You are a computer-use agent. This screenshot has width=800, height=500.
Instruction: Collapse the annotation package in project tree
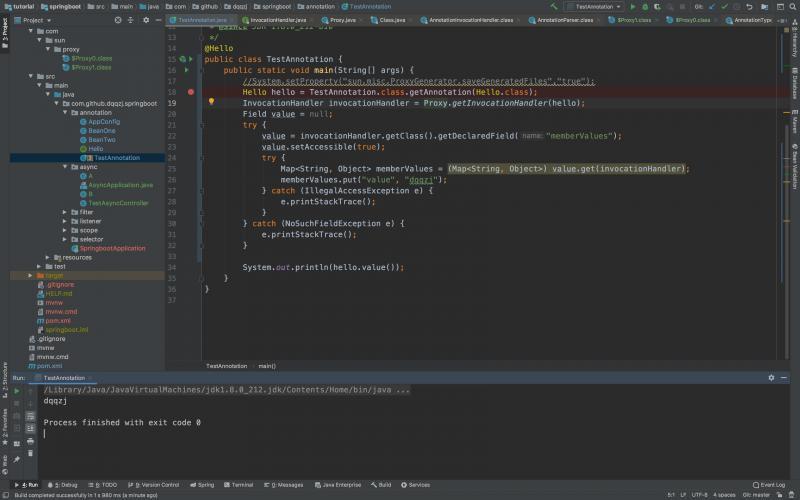pyautogui.click(x=65, y=112)
